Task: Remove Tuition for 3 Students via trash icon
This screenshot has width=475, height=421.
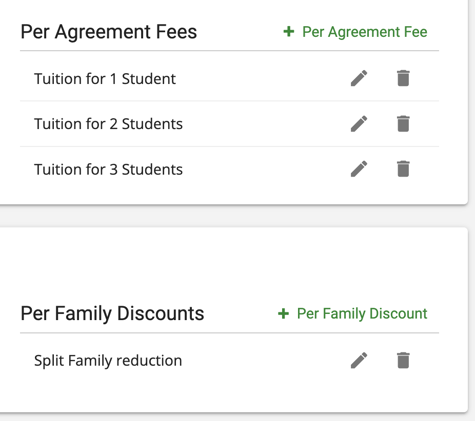Action: click(403, 169)
